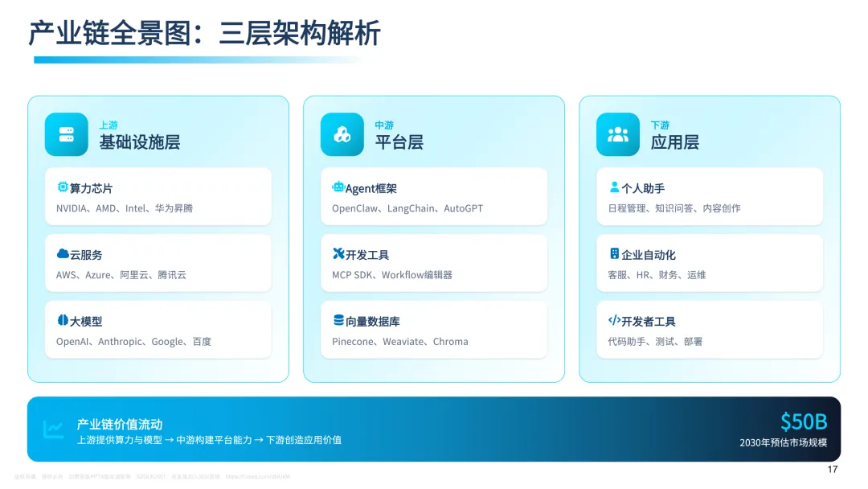Click the text OpenAI、Anthropic、Google、百度
The height and width of the screenshot is (489, 868).
[133, 342]
